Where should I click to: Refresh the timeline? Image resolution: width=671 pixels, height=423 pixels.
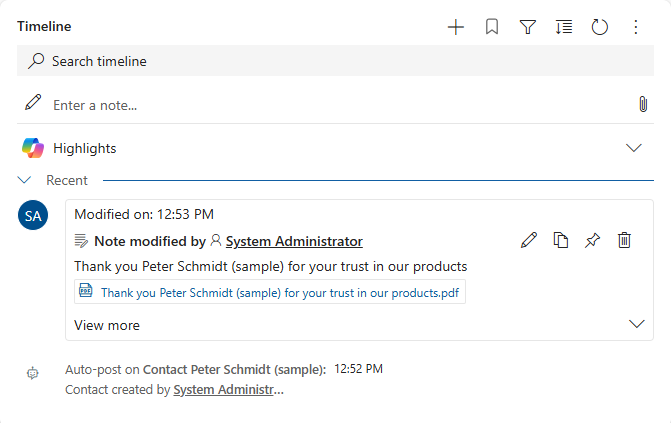[x=600, y=27]
